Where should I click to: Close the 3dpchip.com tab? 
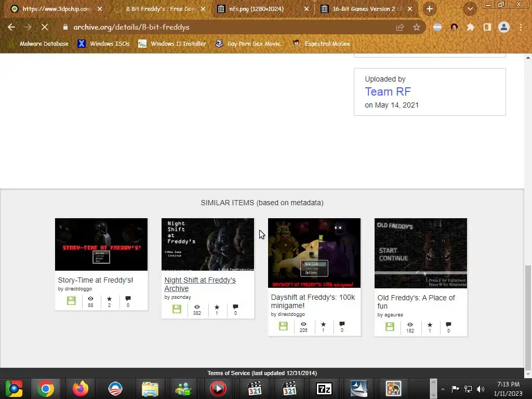pyautogui.click(x=100, y=9)
